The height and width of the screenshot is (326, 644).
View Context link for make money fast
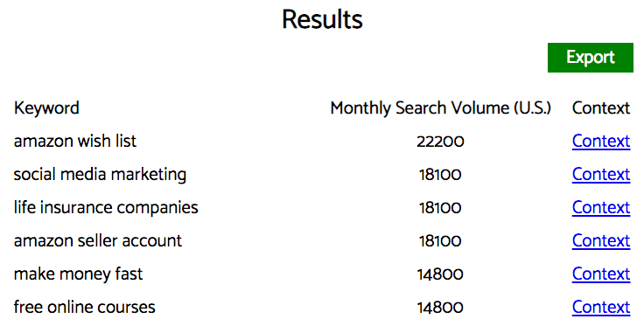pos(601,274)
